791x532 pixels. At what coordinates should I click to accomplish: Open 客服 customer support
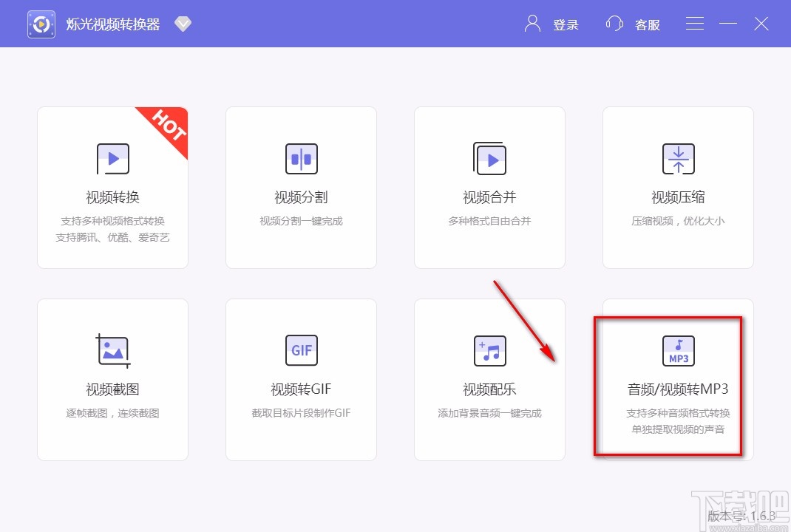pyautogui.click(x=647, y=24)
